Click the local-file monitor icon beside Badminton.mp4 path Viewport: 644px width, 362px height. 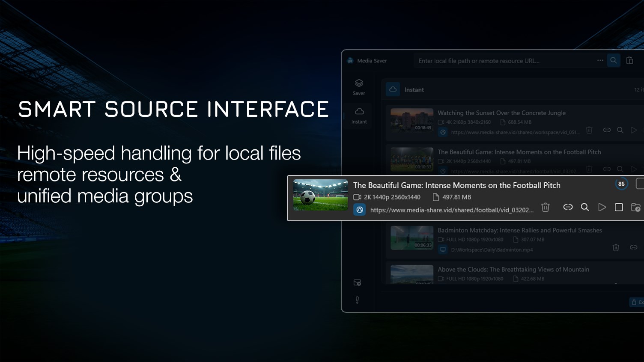pos(443,249)
